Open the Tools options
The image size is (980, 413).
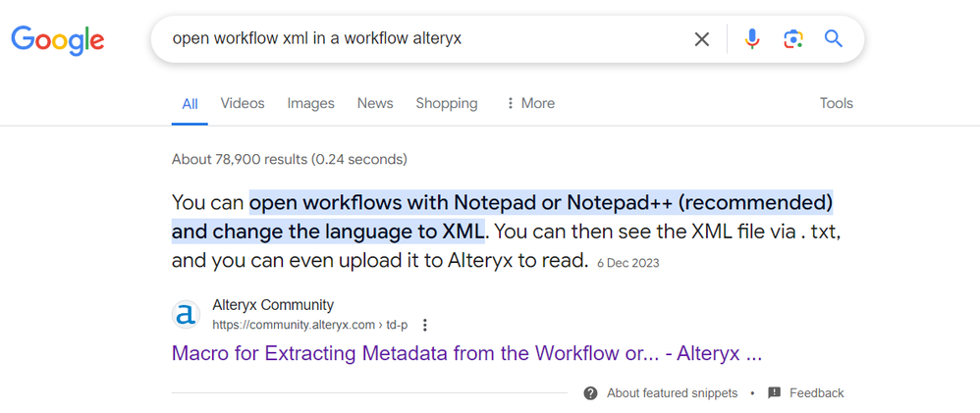837,103
